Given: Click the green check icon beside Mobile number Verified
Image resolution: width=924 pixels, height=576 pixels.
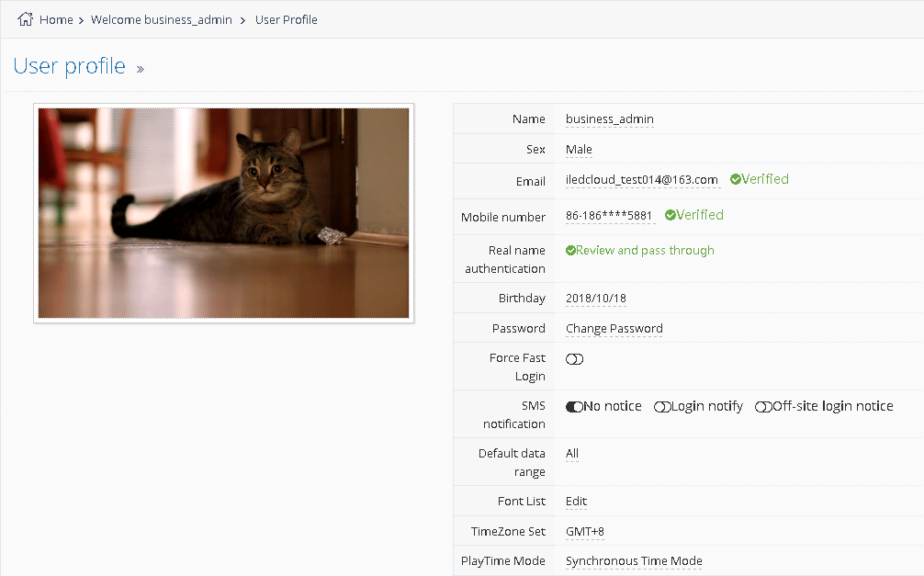Looking at the screenshot, I should [670, 215].
